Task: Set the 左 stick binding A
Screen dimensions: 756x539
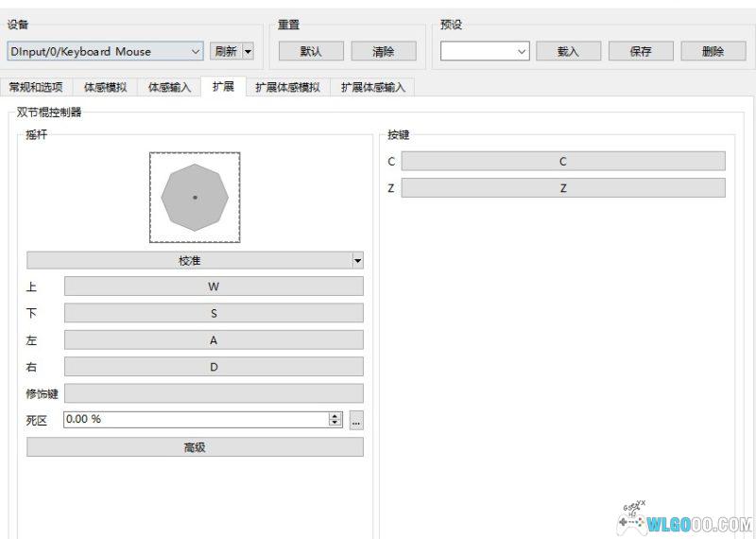Action: (214, 340)
